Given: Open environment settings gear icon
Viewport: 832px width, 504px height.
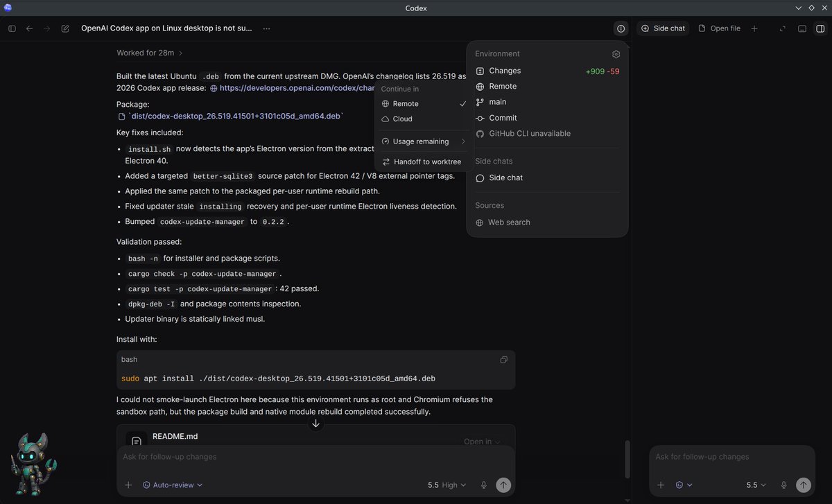Looking at the screenshot, I should pyautogui.click(x=616, y=54).
